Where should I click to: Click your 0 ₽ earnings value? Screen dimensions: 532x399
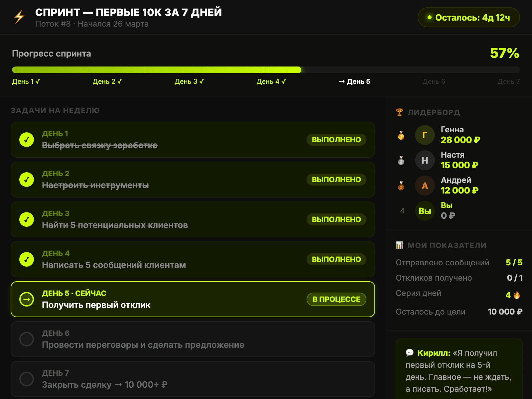coord(448,216)
